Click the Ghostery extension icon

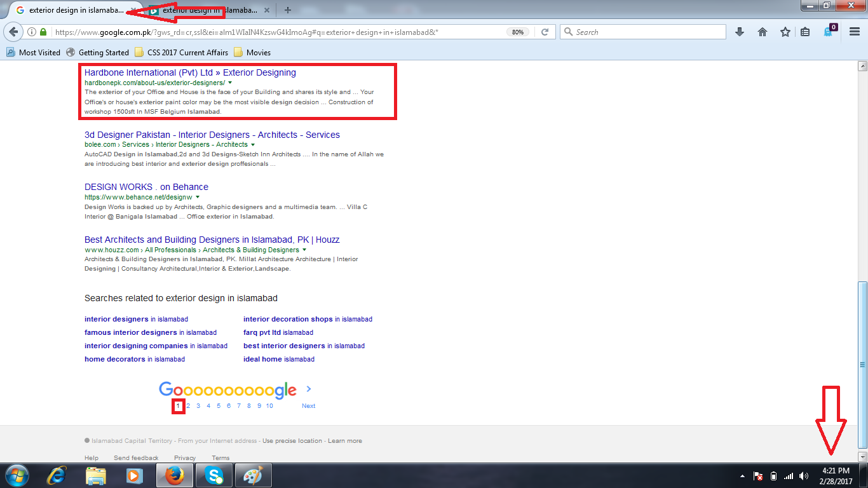pos(829,32)
